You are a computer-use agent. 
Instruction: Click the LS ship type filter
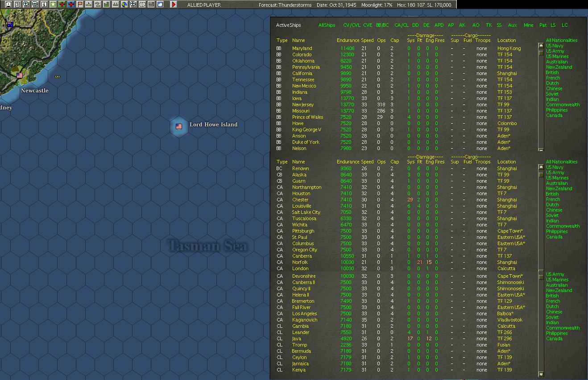tap(553, 25)
